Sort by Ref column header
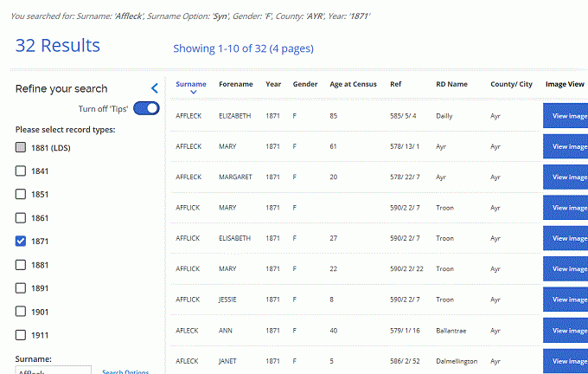 (395, 85)
